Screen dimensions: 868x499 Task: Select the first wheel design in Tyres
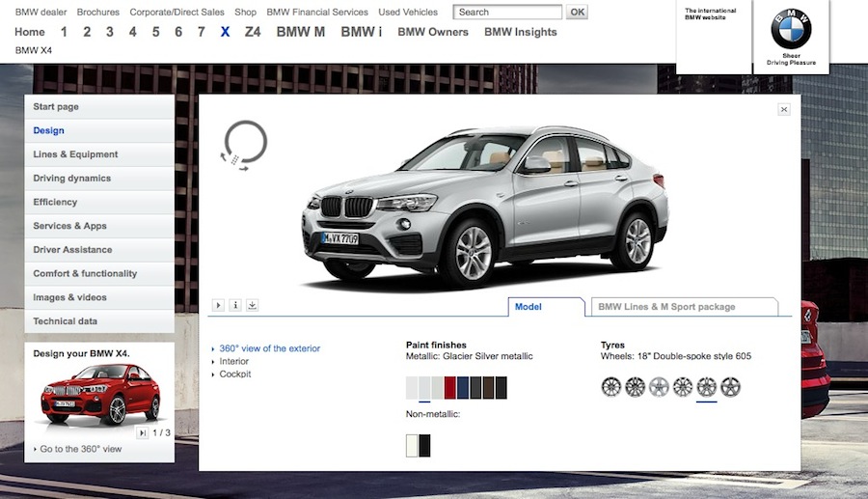[610, 387]
